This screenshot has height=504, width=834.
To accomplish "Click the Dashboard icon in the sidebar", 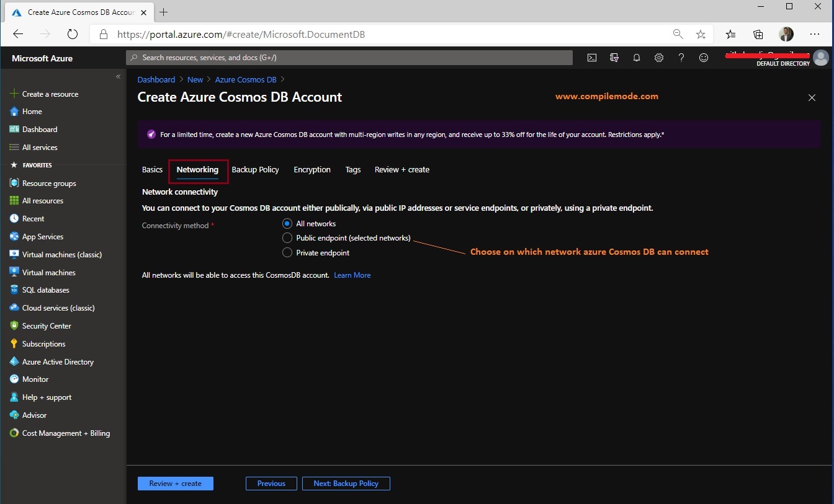I will [x=14, y=130].
